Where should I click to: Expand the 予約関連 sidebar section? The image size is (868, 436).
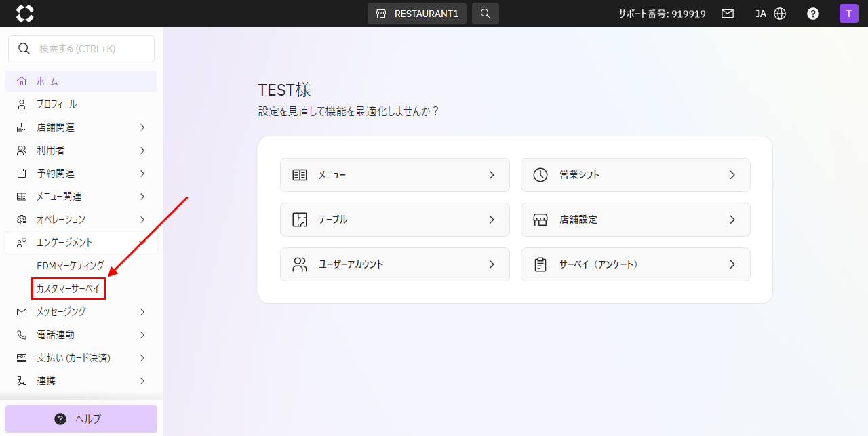click(x=81, y=174)
